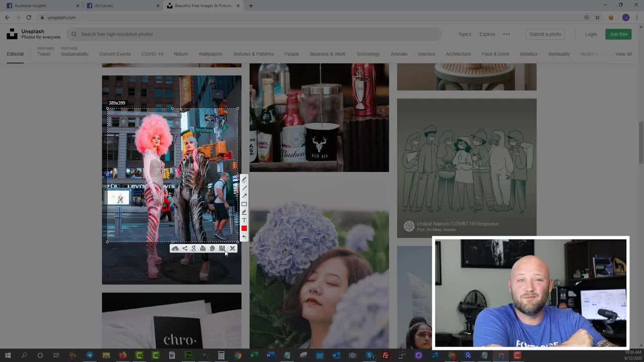This screenshot has height=362, width=644.
Task: Open the Budweiser bottles photo
Action: point(319,117)
